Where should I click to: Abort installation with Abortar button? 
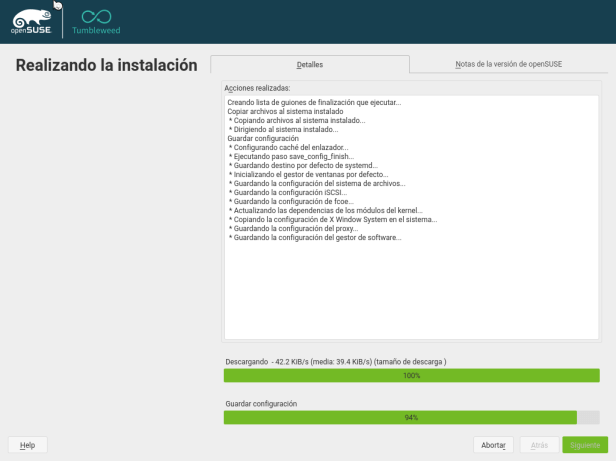493,445
